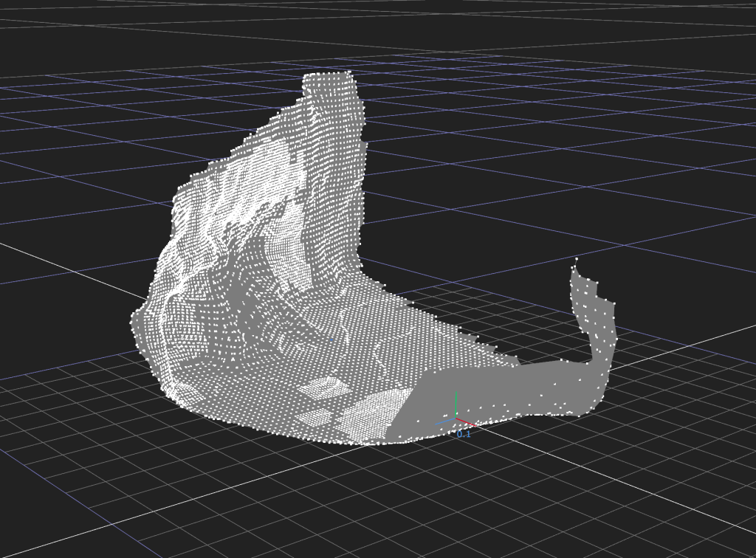The height and width of the screenshot is (558, 756).
Task: Click the blue "0.1" scale label
Action: pos(464,434)
